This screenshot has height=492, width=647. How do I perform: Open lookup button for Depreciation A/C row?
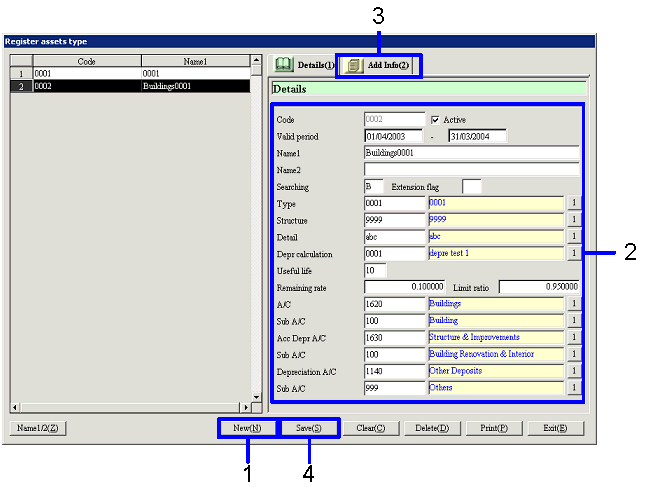pyautogui.click(x=574, y=371)
